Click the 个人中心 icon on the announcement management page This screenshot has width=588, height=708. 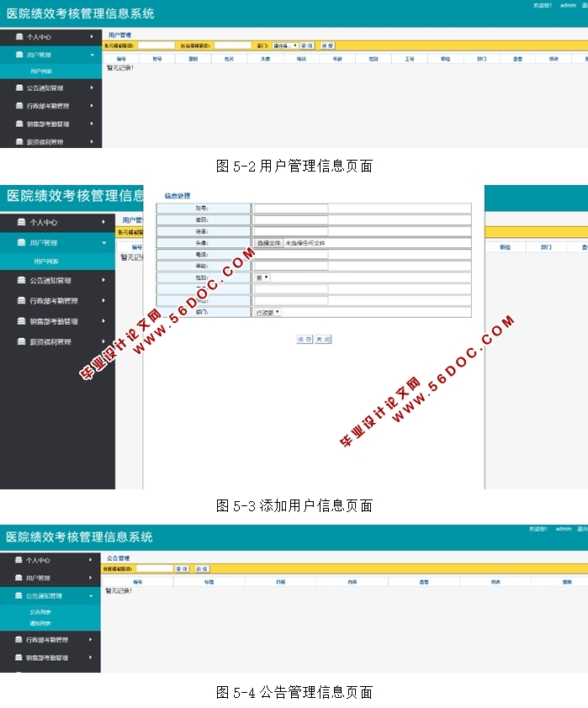19,560
